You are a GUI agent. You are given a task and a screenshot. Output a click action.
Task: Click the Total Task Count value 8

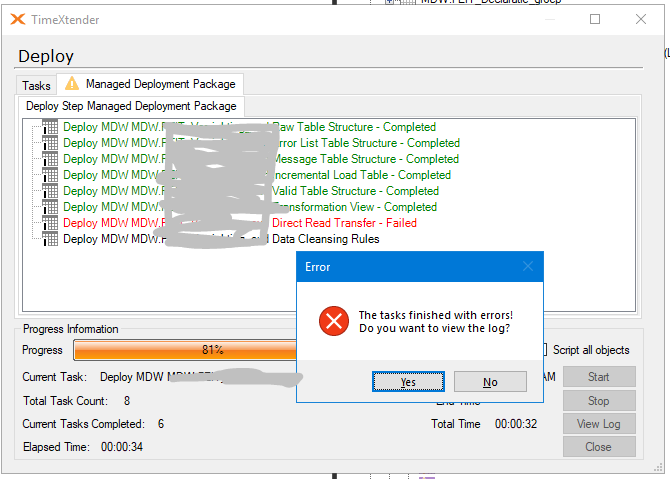click(x=127, y=401)
